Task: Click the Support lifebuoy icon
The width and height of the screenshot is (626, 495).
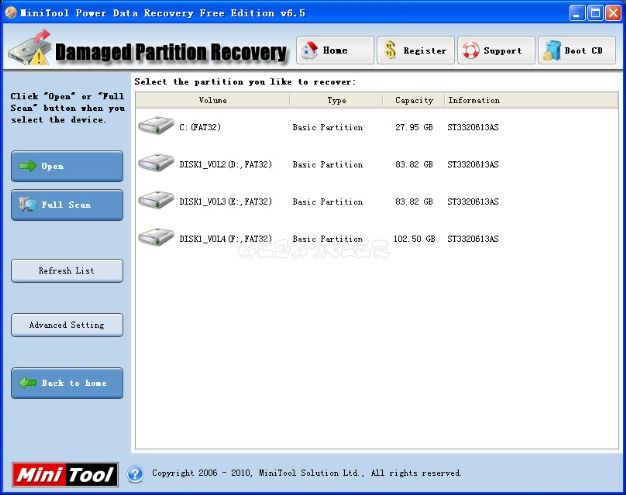Action: coord(471,51)
